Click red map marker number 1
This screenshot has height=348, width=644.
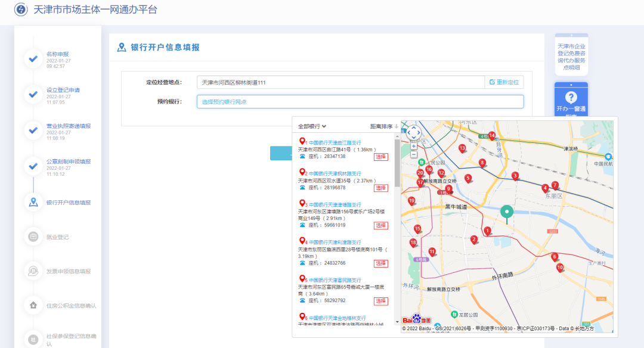coord(487,231)
